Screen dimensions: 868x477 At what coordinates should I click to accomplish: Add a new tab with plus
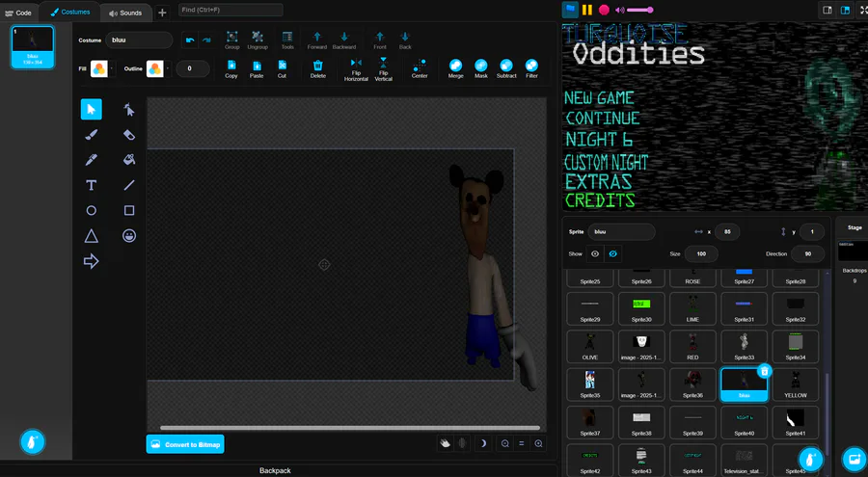162,13
